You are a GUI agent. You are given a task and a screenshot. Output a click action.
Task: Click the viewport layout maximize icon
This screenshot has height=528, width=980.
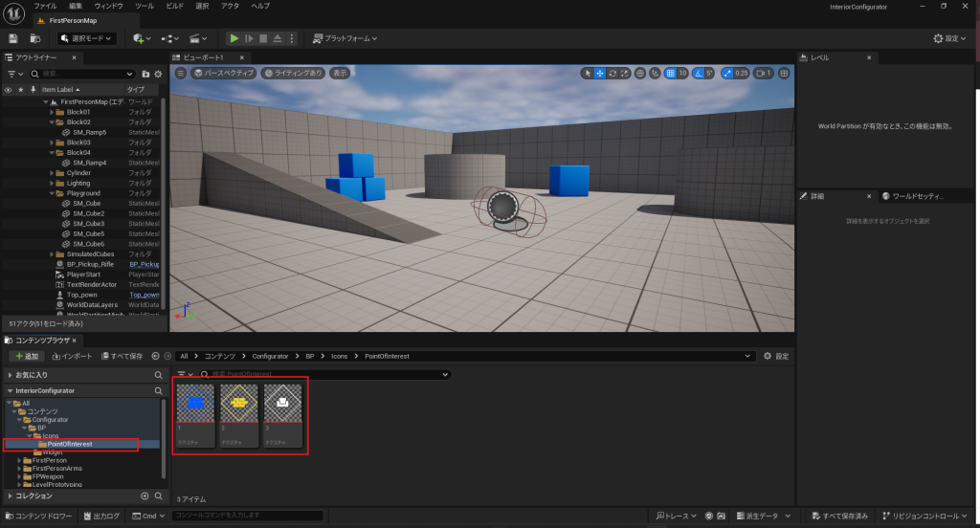click(784, 73)
